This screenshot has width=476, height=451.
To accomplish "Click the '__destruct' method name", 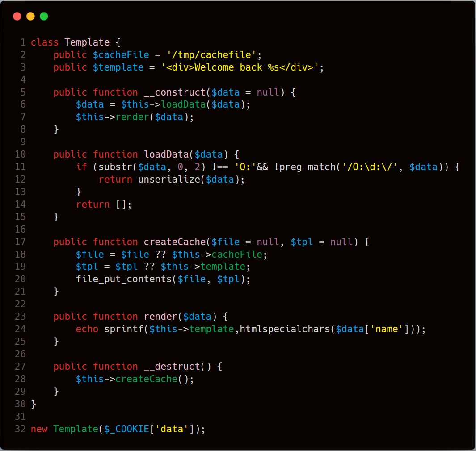I will (172, 366).
